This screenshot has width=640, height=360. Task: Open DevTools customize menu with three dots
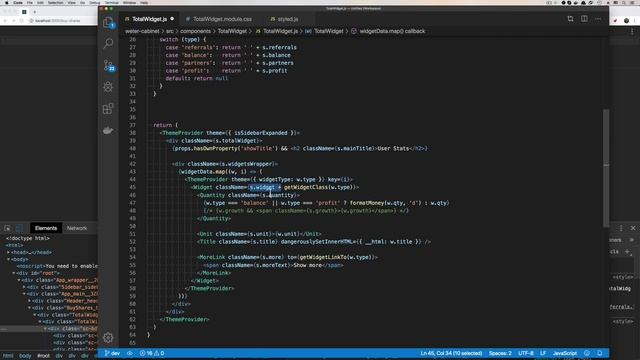[621, 228]
